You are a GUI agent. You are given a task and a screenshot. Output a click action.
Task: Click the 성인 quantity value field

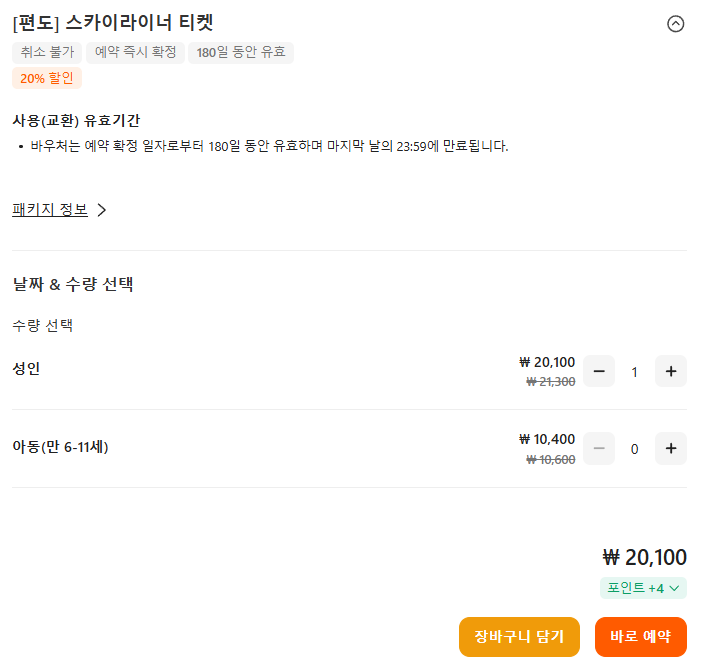pos(634,372)
